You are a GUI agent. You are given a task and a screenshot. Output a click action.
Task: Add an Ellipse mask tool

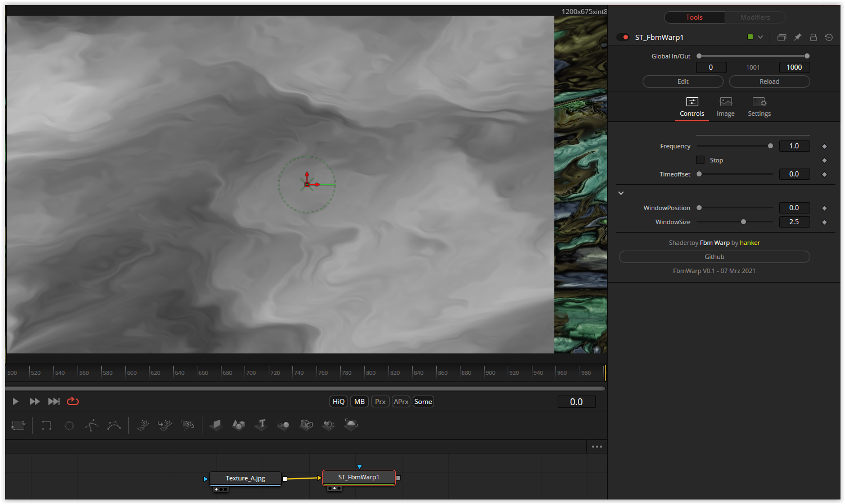69,425
